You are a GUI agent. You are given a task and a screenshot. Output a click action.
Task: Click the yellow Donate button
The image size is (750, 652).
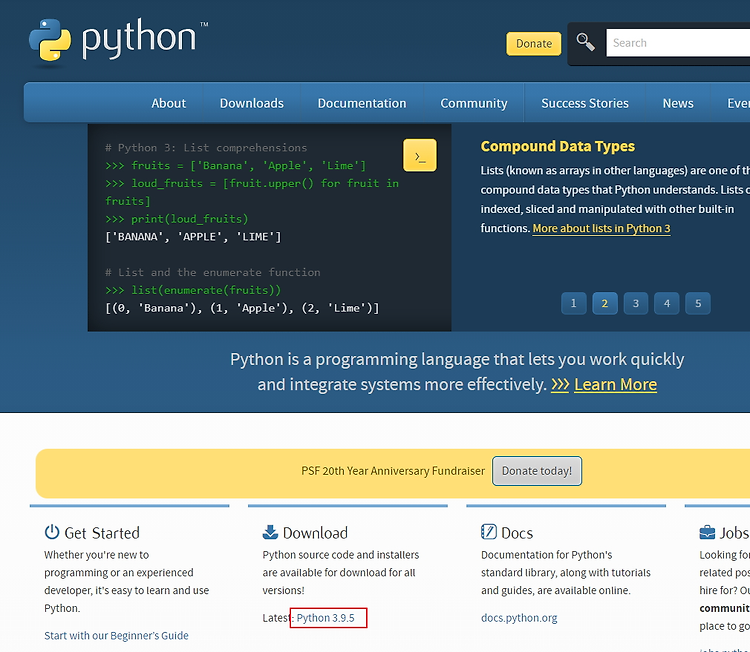[534, 44]
